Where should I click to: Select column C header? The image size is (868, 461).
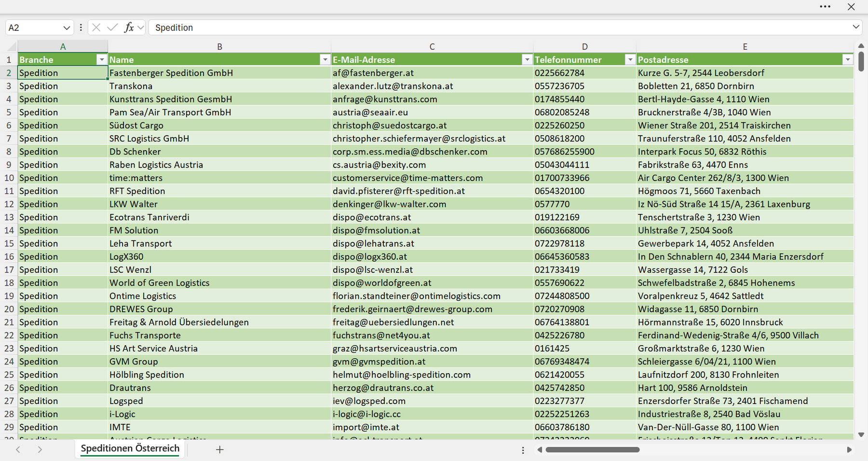pyautogui.click(x=432, y=46)
